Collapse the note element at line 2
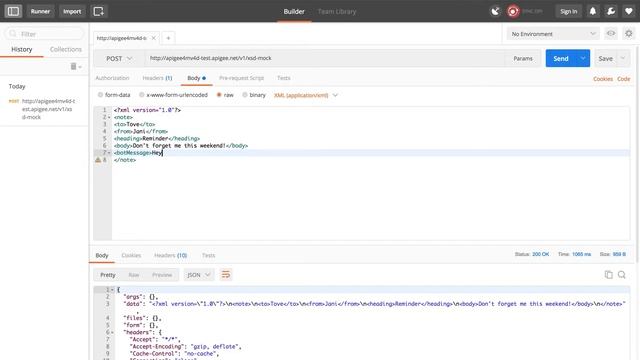 coord(109,117)
